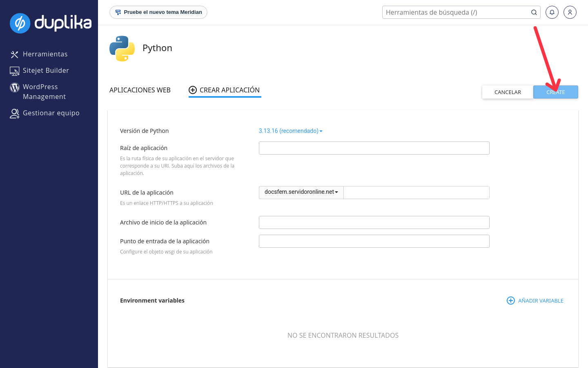This screenshot has height=368, width=588.
Task: Click the notifications bell icon
Action: (x=552, y=12)
